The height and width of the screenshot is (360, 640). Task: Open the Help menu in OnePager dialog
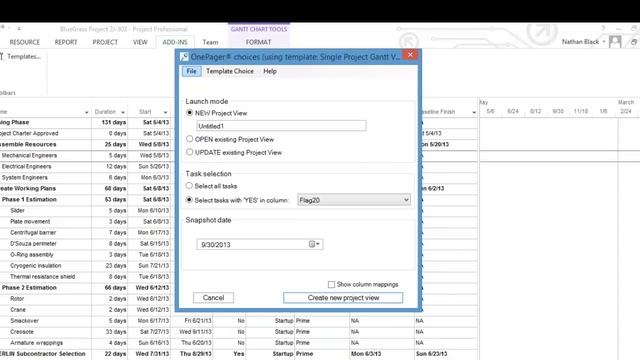270,71
